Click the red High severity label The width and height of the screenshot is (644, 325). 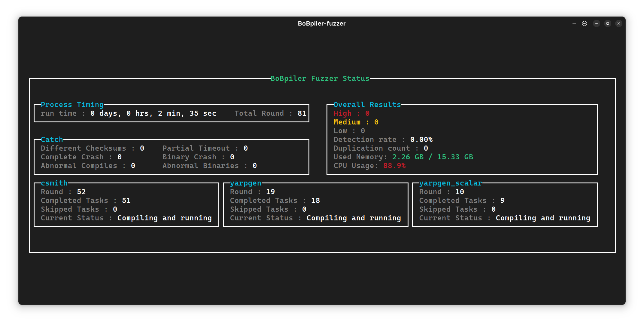click(342, 113)
